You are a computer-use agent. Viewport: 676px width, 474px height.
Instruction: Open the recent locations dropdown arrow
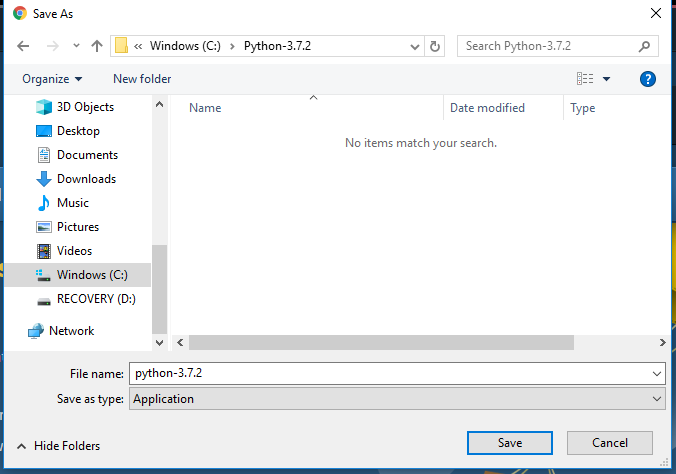tap(76, 45)
